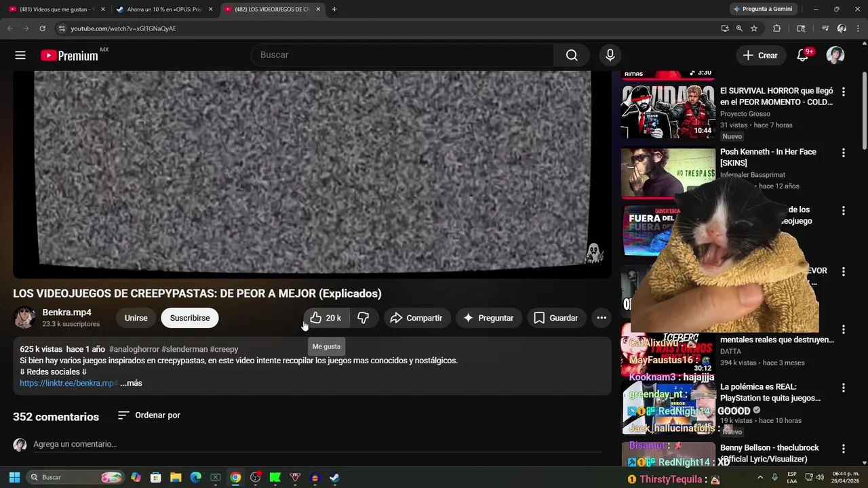Open YouTube notifications bell

pos(802,55)
